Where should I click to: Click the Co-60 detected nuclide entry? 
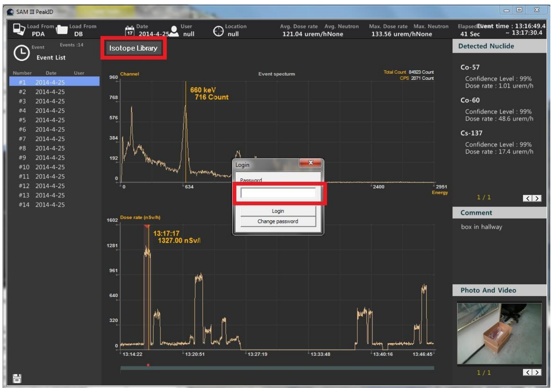point(497,109)
